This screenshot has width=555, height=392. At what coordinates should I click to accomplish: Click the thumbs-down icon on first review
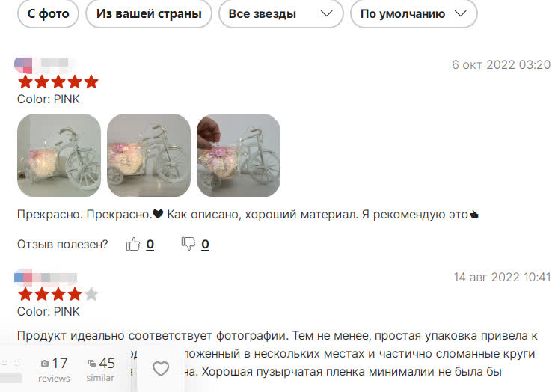click(188, 244)
